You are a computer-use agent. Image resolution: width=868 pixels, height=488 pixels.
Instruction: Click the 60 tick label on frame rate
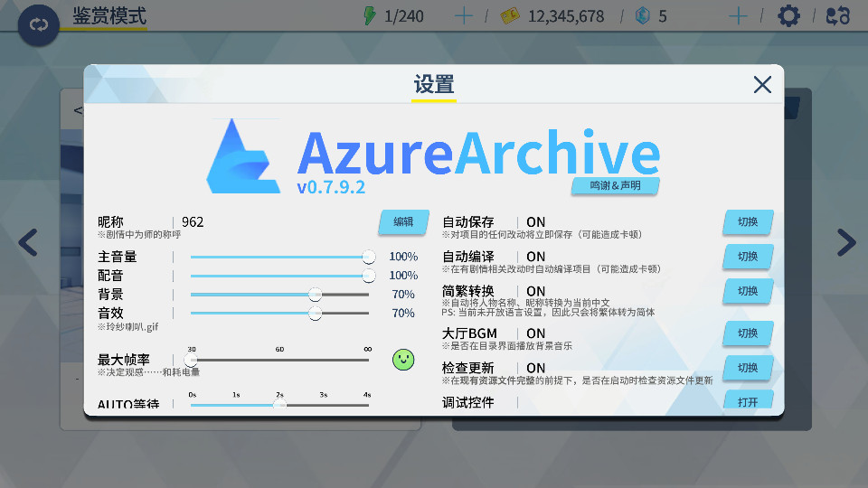[x=279, y=349]
